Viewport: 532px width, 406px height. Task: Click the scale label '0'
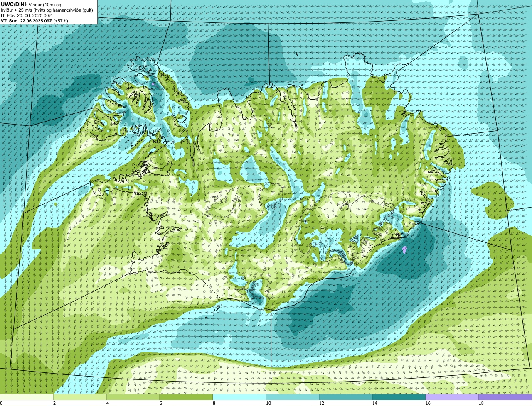[x=1, y=403]
